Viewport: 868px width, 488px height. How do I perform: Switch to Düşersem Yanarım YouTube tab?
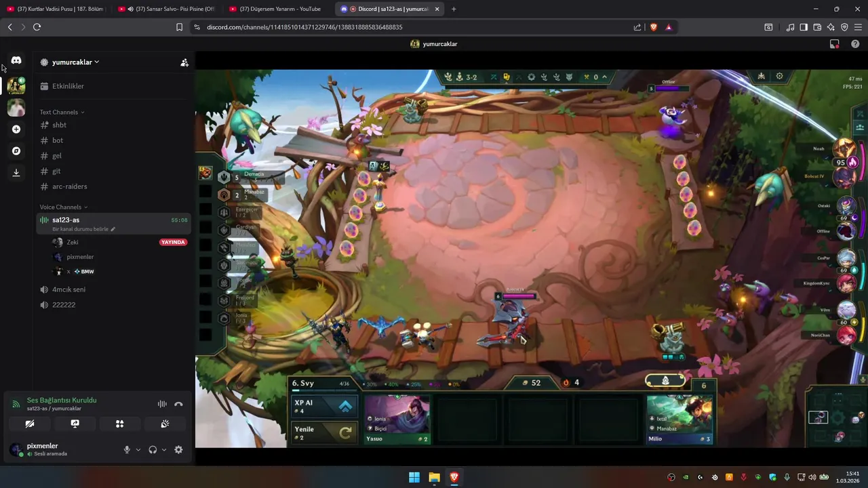pos(278,9)
